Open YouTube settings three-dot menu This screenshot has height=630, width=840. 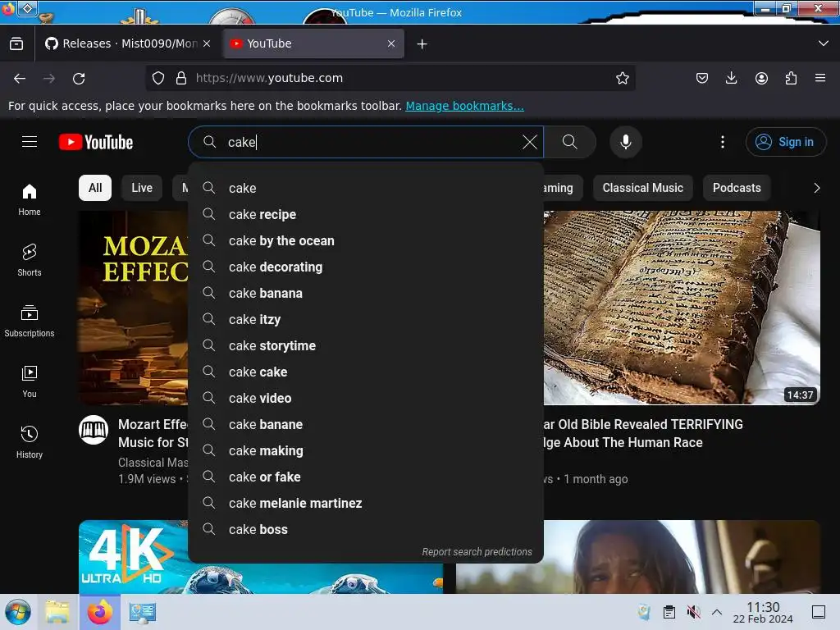click(x=722, y=142)
